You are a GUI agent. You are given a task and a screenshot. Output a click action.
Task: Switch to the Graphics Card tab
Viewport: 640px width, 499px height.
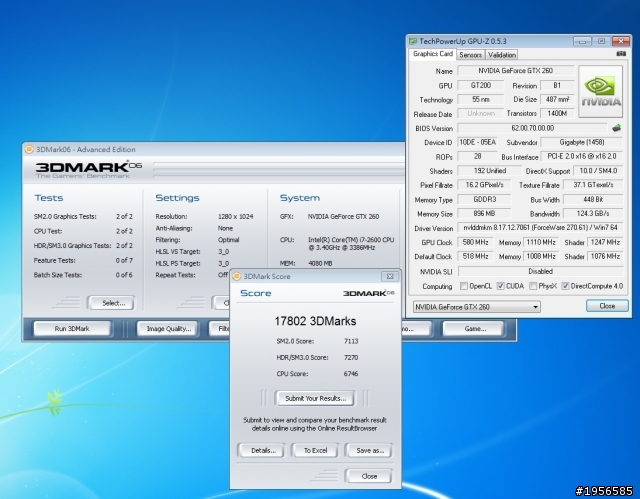(x=433, y=54)
